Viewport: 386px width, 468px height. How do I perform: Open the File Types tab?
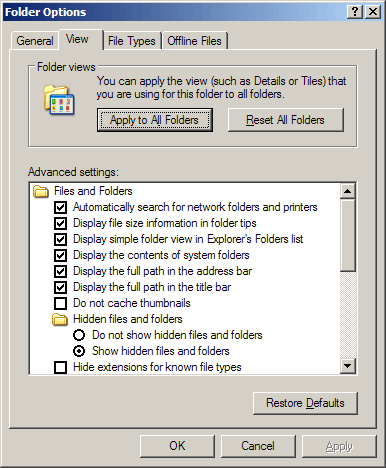[x=132, y=41]
